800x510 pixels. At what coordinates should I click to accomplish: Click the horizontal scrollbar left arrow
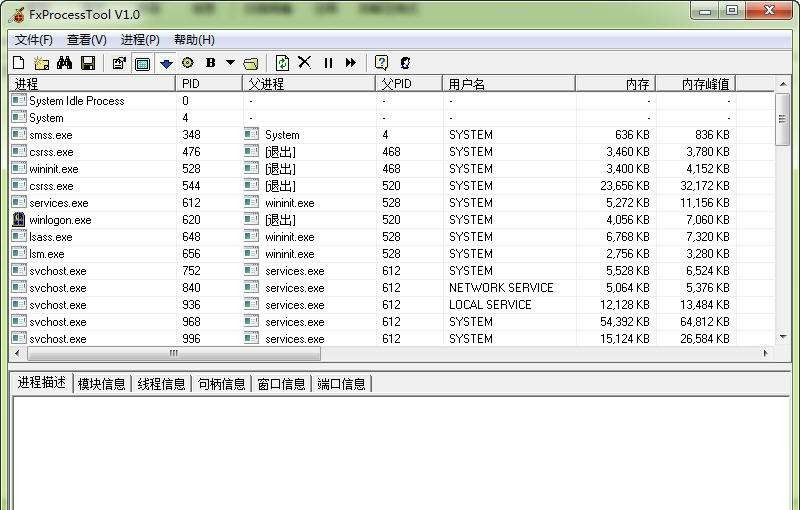pos(17,353)
